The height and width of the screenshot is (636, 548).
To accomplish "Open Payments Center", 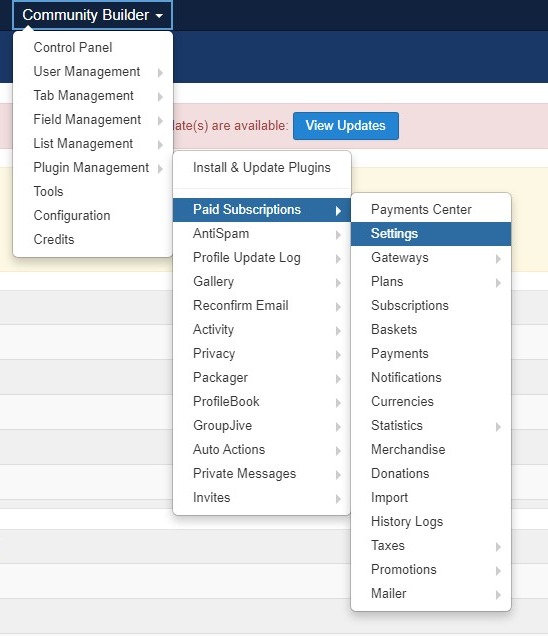I will (x=431, y=210).
